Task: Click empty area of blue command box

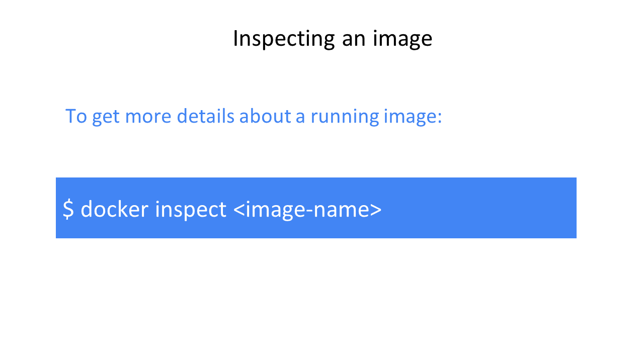Action: click(x=478, y=208)
